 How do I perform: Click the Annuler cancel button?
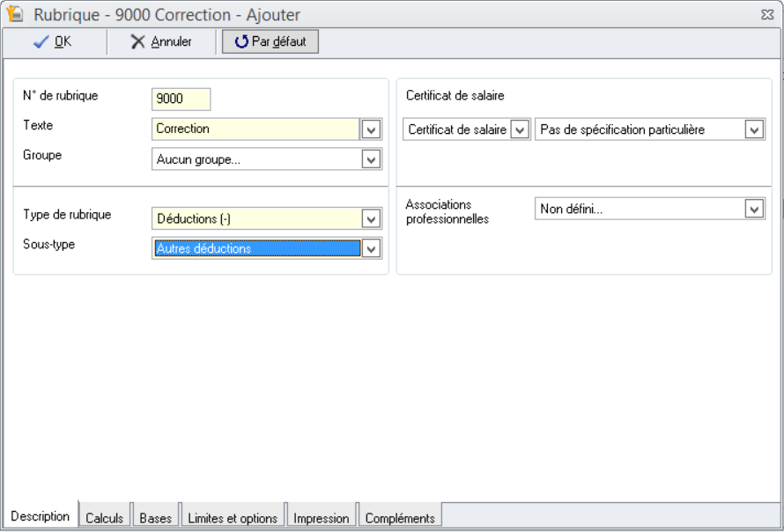pos(162,41)
